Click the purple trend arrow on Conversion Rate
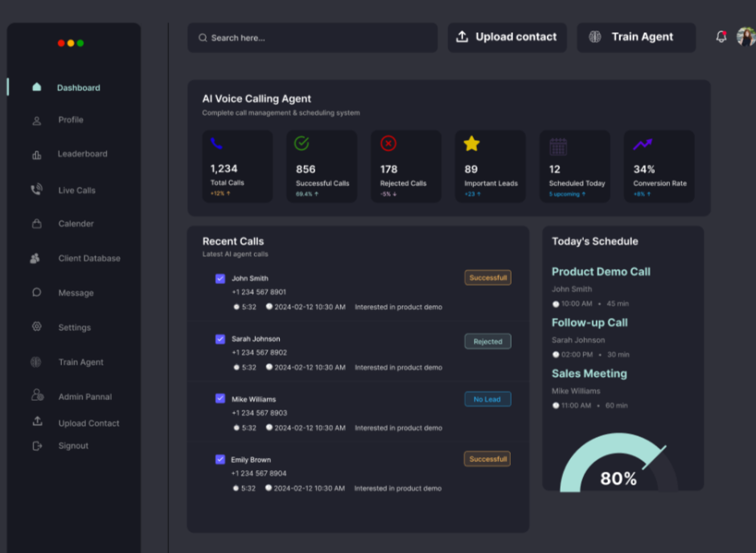This screenshot has height=553, width=756. pyautogui.click(x=643, y=144)
